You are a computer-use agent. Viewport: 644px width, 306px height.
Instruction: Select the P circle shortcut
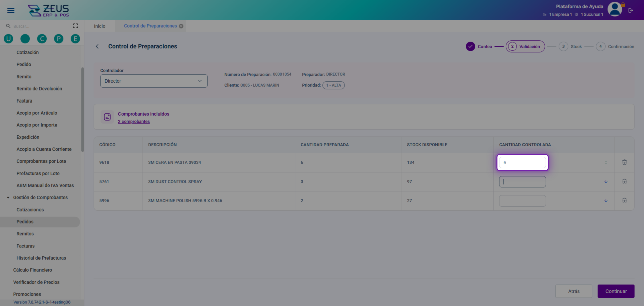point(59,39)
